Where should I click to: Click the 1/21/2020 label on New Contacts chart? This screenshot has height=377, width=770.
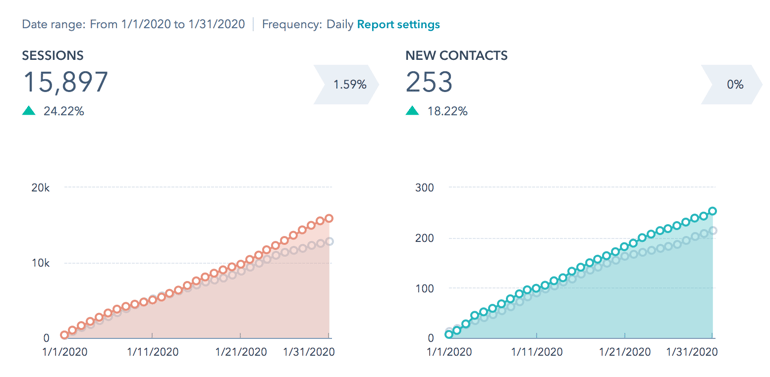[624, 352]
